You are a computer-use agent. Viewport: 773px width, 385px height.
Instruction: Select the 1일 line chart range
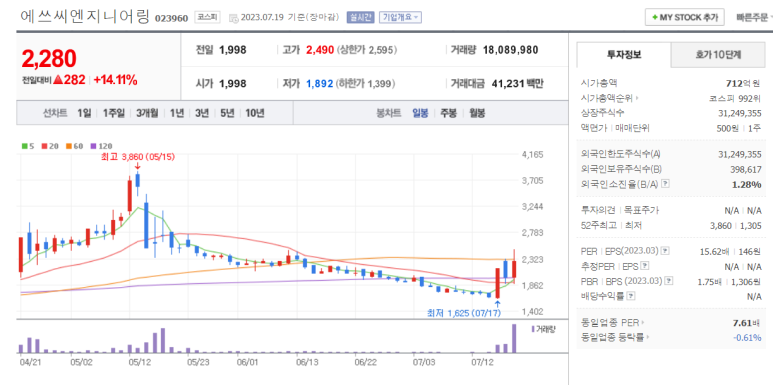[84, 113]
